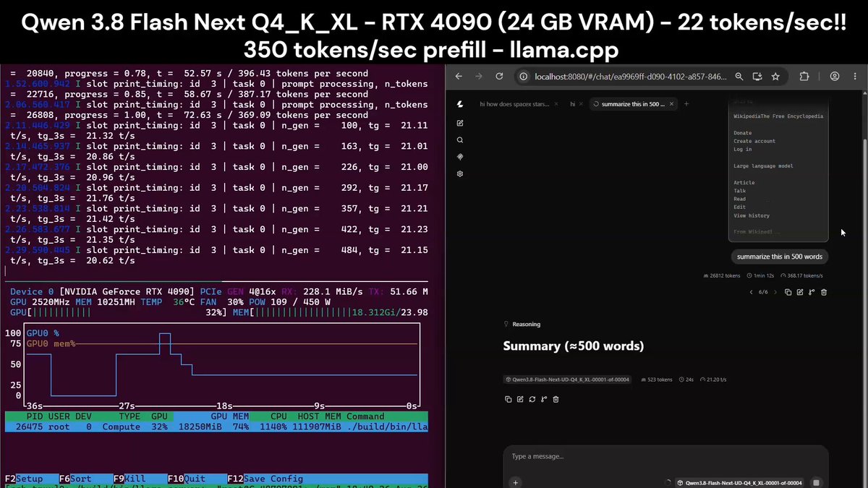868x488 pixels.
Task: Open the browser extensions puzzle icon
Action: pyautogui.click(x=804, y=76)
